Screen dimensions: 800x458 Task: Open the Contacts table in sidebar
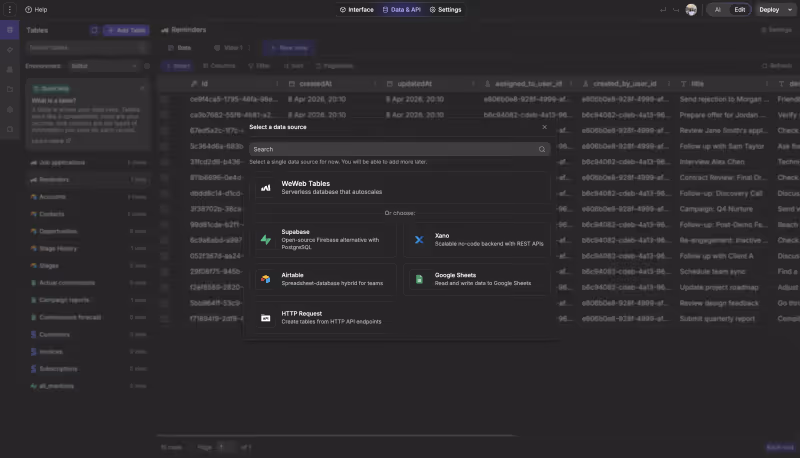click(88, 214)
